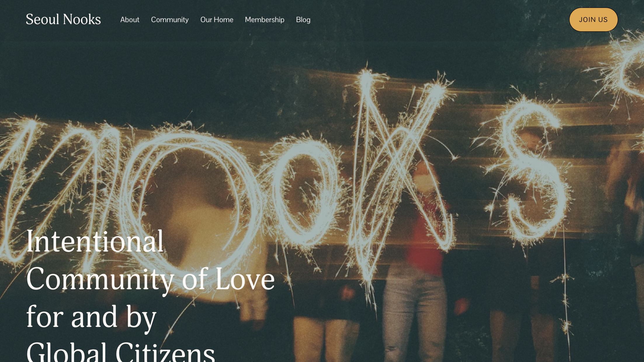Open the About page
Viewport: 644px width, 362px height.
coord(130,20)
